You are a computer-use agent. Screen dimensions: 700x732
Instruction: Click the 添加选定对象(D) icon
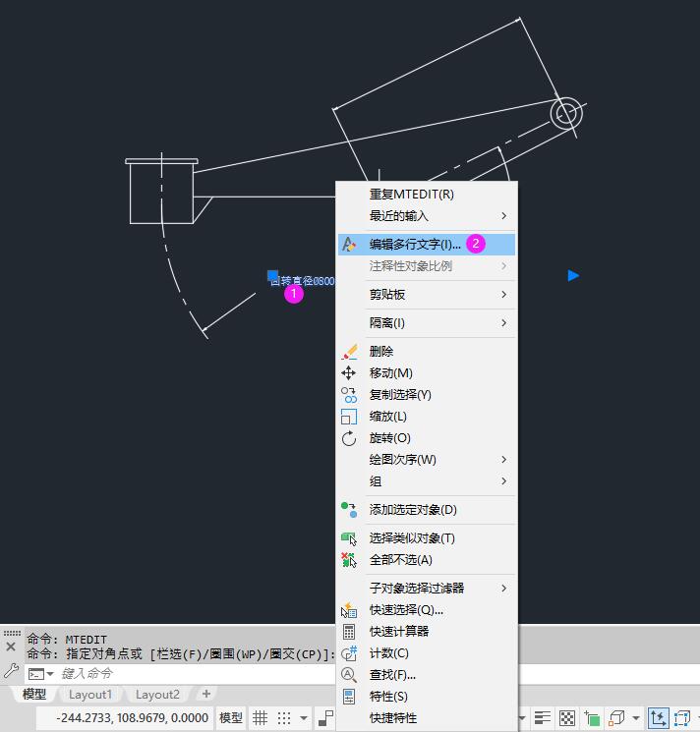click(349, 510)
